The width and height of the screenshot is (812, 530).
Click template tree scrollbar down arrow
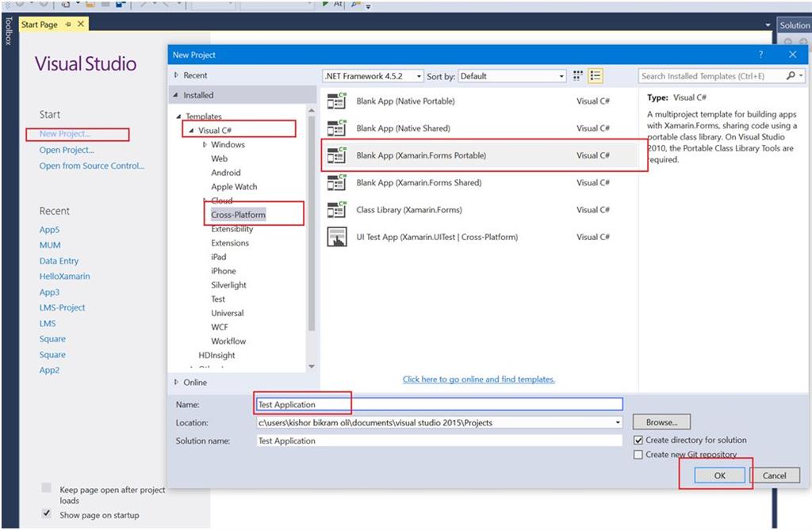[311, 367]
